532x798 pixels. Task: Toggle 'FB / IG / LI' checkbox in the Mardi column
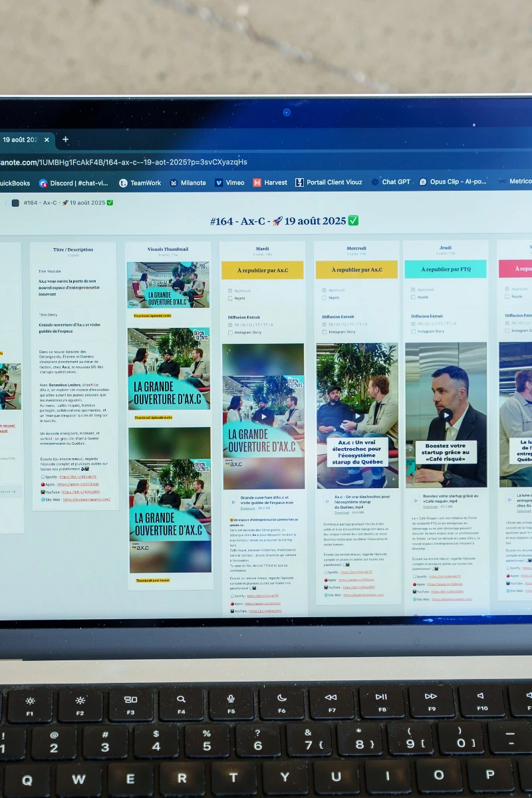230,325
